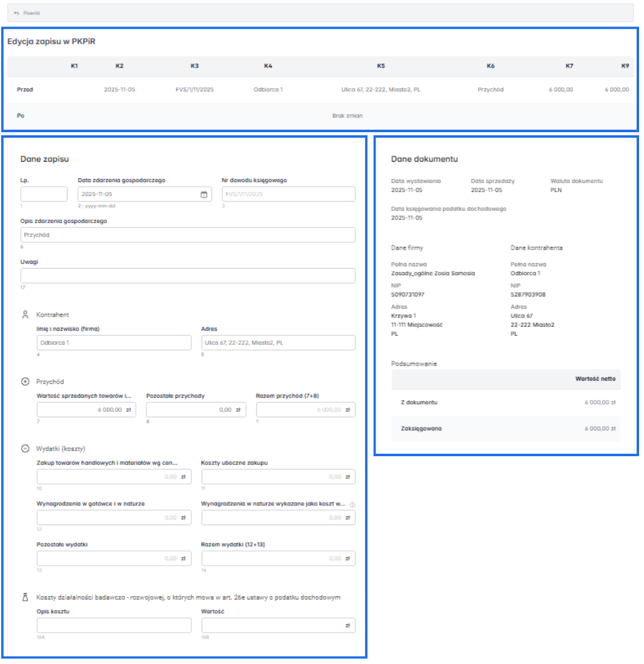Go back using Powrót link

tap(32, 13)
